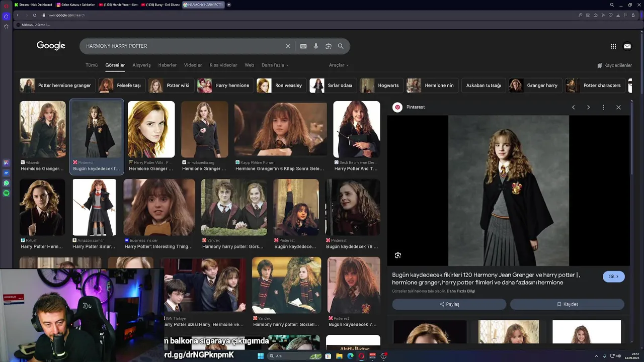
Task: Open a new browser tab with plus
Action: (229, 5)
